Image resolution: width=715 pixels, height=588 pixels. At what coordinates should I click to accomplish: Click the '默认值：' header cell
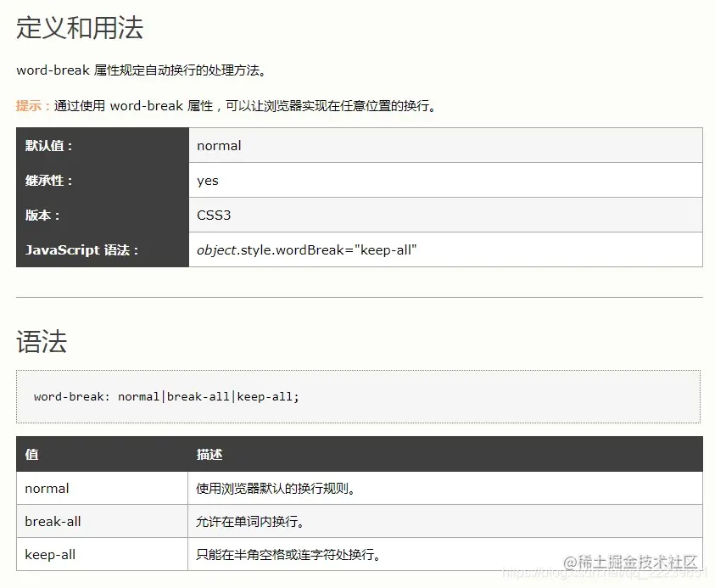[103, 146]
